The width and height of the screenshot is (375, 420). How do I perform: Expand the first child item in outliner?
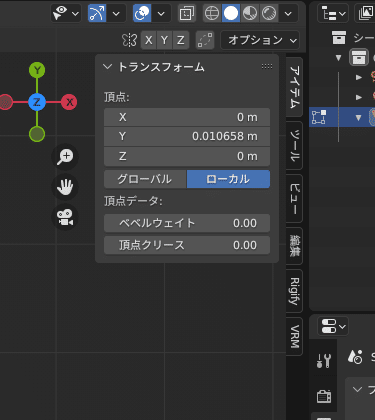[359, 77]
